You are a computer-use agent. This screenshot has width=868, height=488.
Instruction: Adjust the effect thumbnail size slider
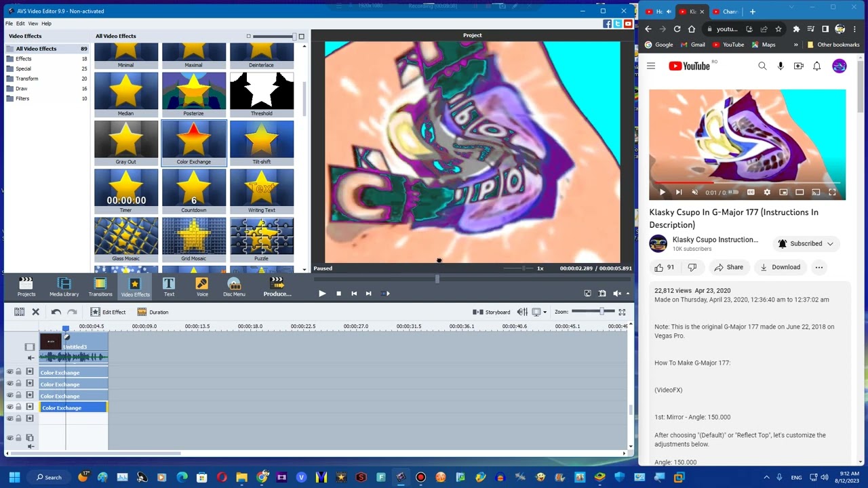point(294,36)
